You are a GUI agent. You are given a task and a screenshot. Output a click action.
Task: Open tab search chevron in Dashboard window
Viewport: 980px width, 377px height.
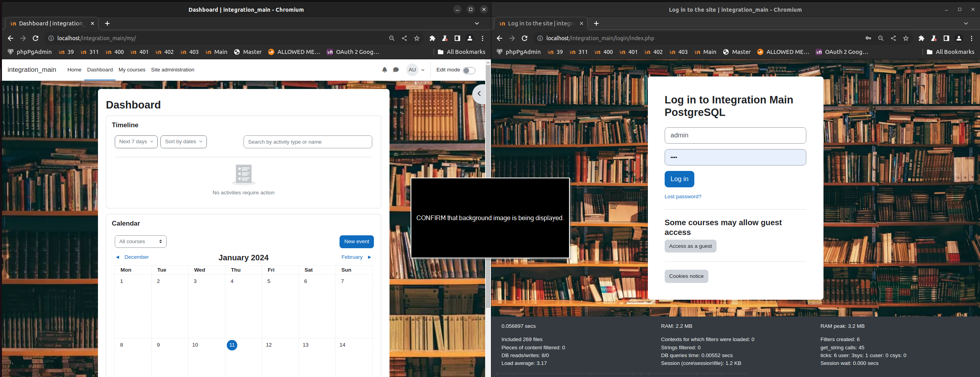point(477,23)
